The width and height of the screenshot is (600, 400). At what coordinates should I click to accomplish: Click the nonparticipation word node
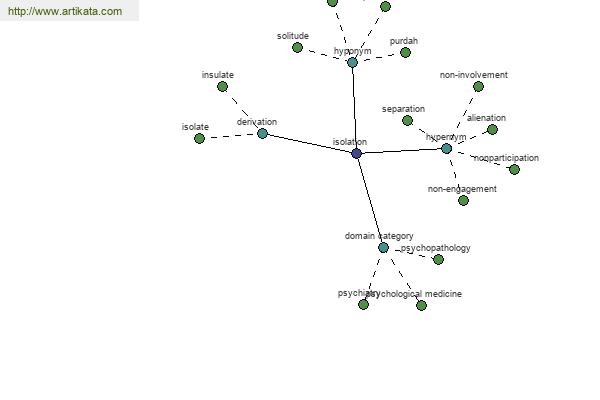pyautogui.click(x=514, y=169)
